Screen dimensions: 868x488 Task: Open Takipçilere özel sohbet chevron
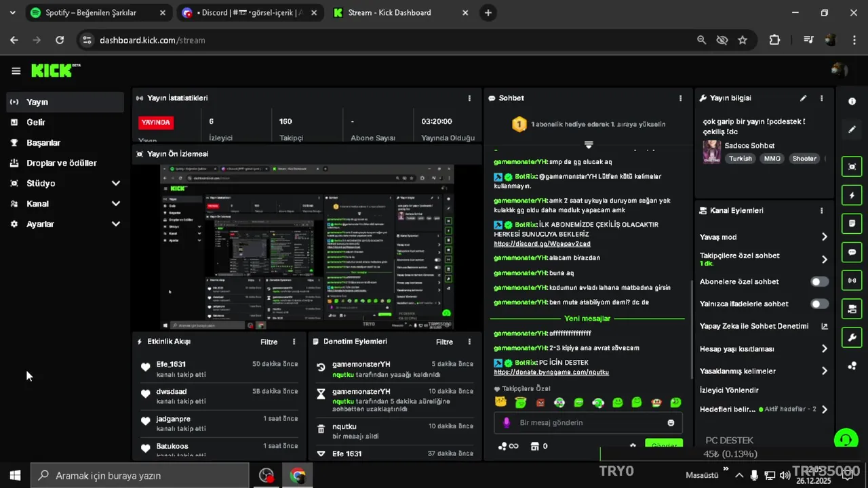coord(824,260)
